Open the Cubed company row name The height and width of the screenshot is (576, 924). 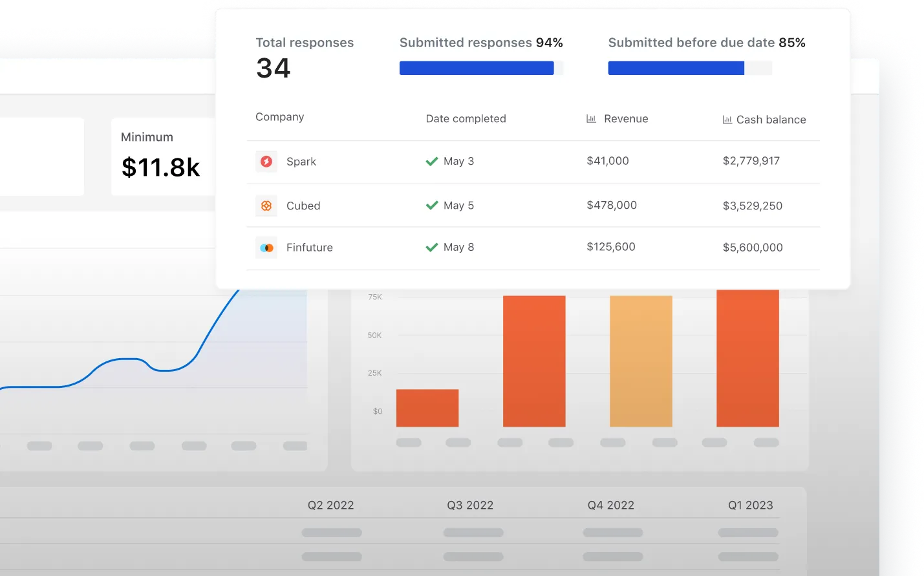[303, 206]
